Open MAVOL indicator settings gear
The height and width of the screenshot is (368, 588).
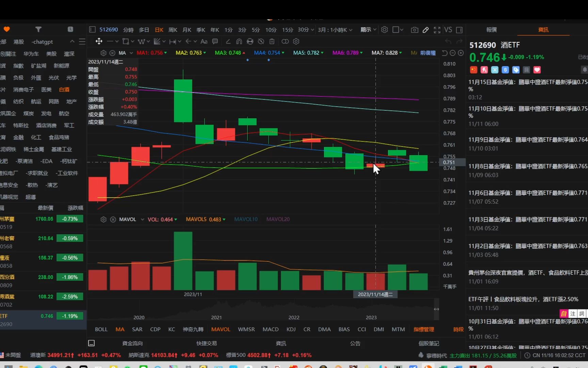pyautogui.click(x=103, y=219)
